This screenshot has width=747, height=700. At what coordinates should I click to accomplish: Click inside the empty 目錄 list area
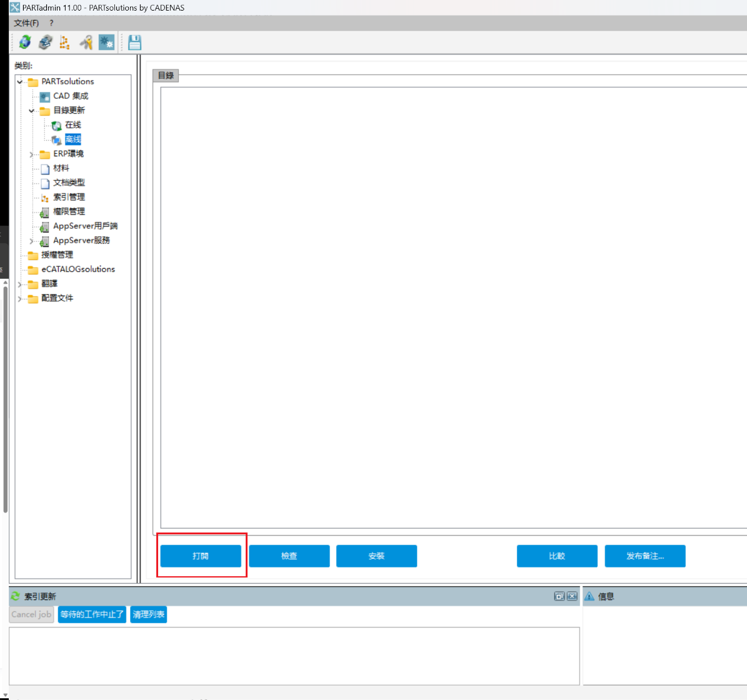pos(454,307)
